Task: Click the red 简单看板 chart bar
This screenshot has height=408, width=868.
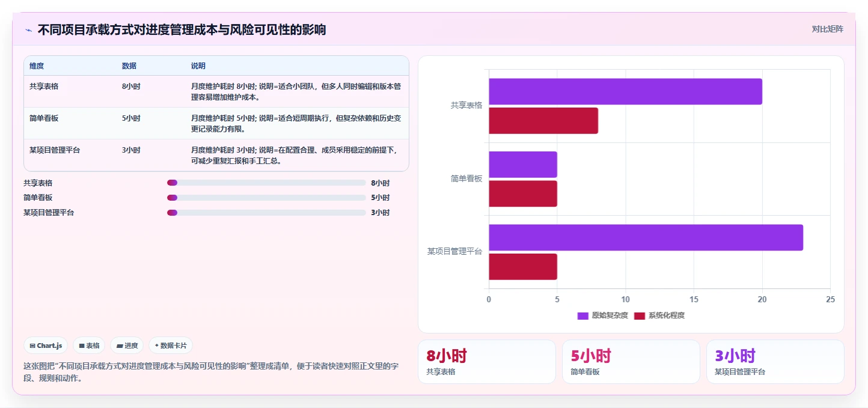Action: pos(523,193)
